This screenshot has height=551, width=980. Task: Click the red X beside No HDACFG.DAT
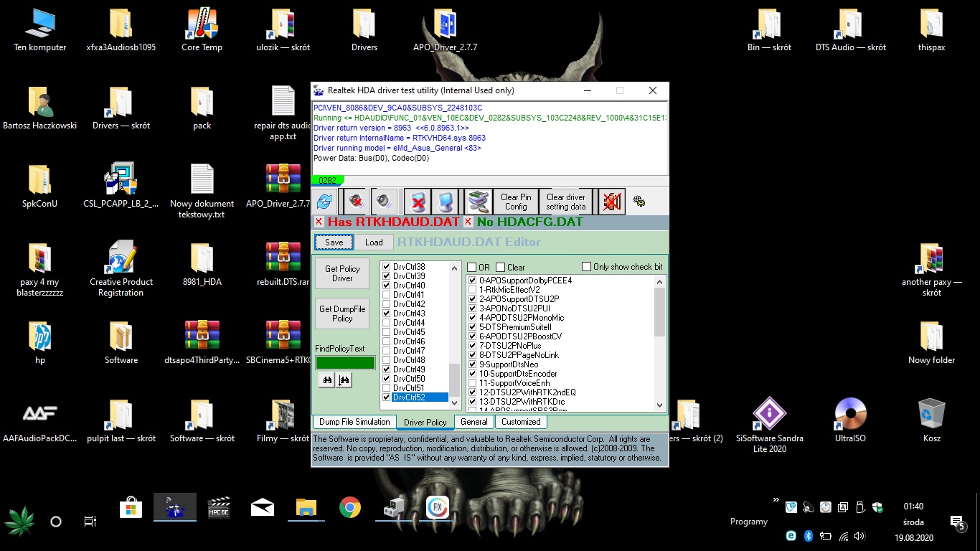[x=468, y=222]
